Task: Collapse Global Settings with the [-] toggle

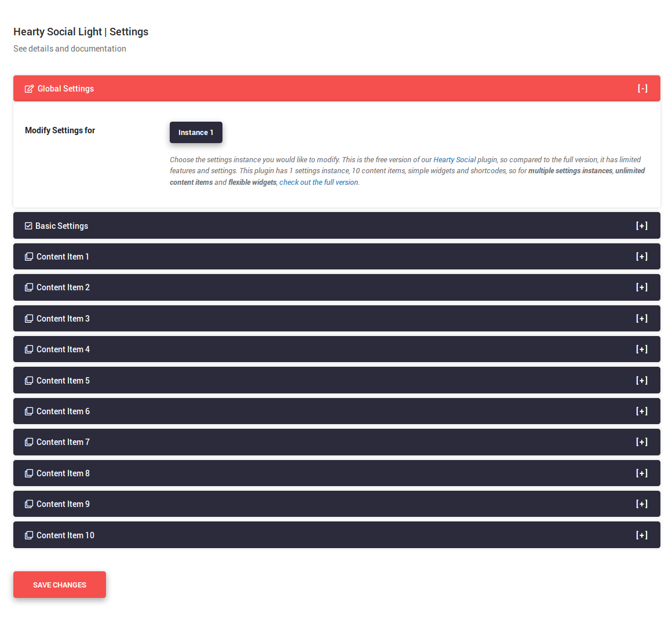Action: coord(642,88)
